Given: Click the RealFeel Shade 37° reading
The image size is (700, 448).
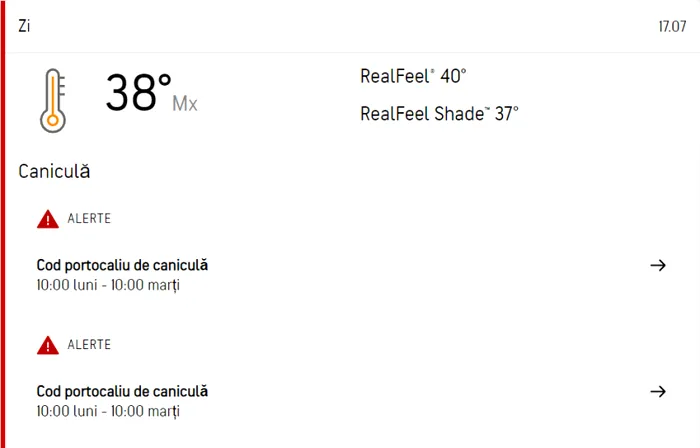Looking at the screenshot, I should click(439, 114).
